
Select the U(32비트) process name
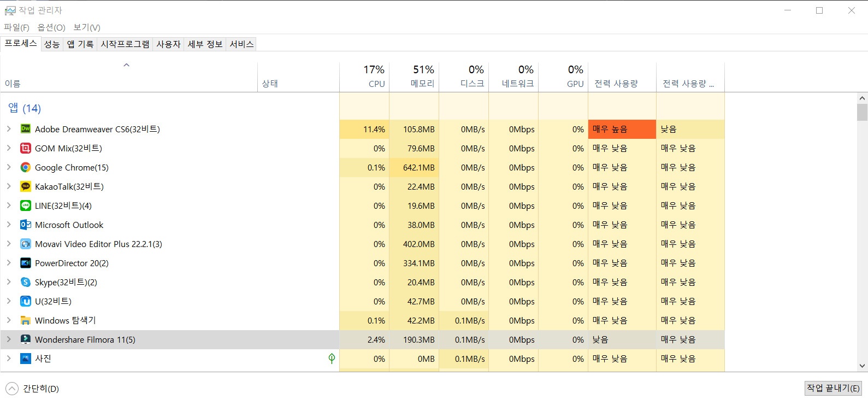(x=53, y=301)
